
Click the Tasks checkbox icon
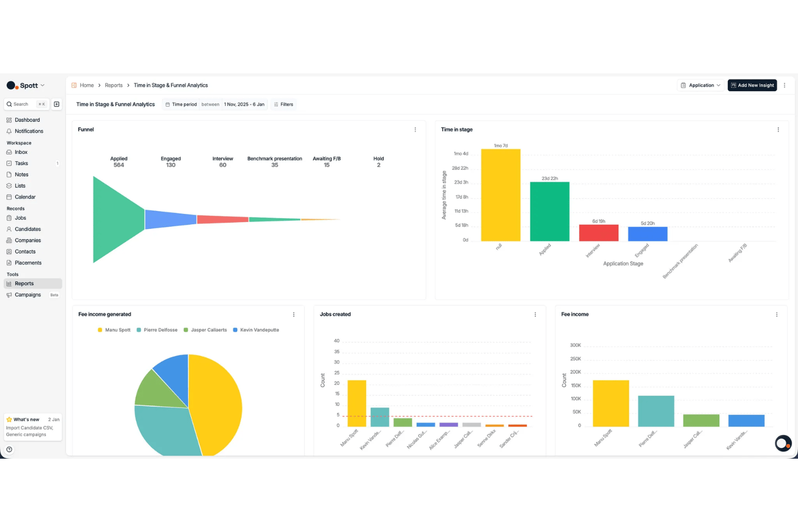pos(9,163)
